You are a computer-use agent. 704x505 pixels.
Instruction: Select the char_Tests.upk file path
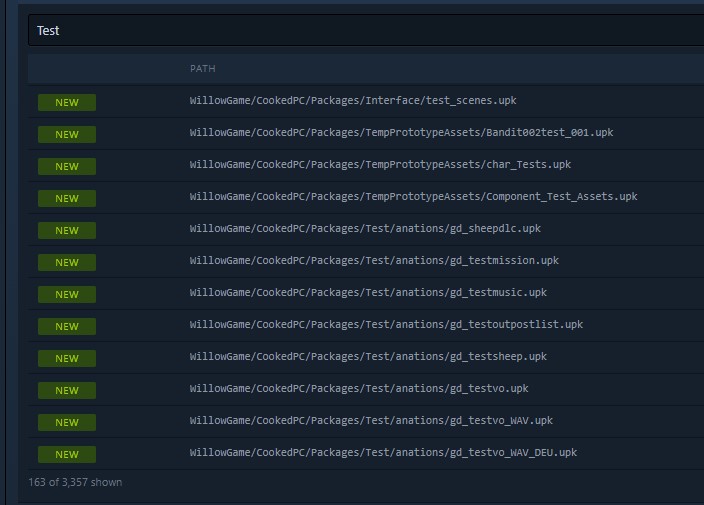pyautogui.click(x=380, y=164)
